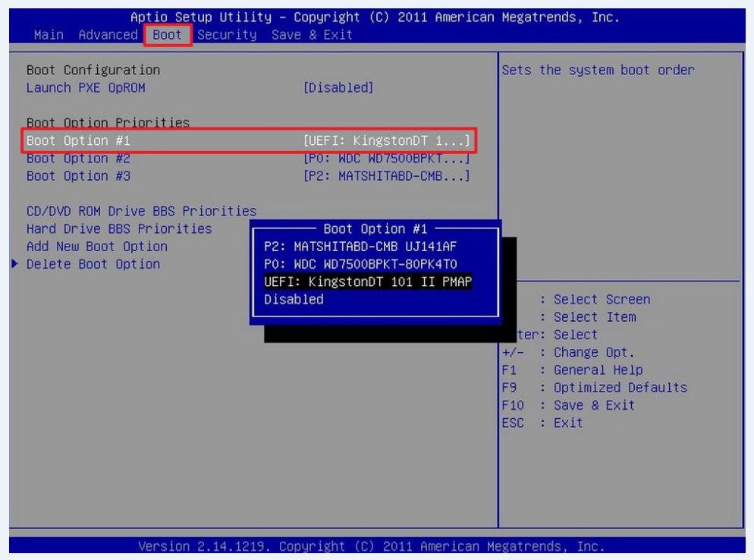Open the Advanced tab
The width and height of the screenshot is (754, 560).
click(x=108, y=35)
